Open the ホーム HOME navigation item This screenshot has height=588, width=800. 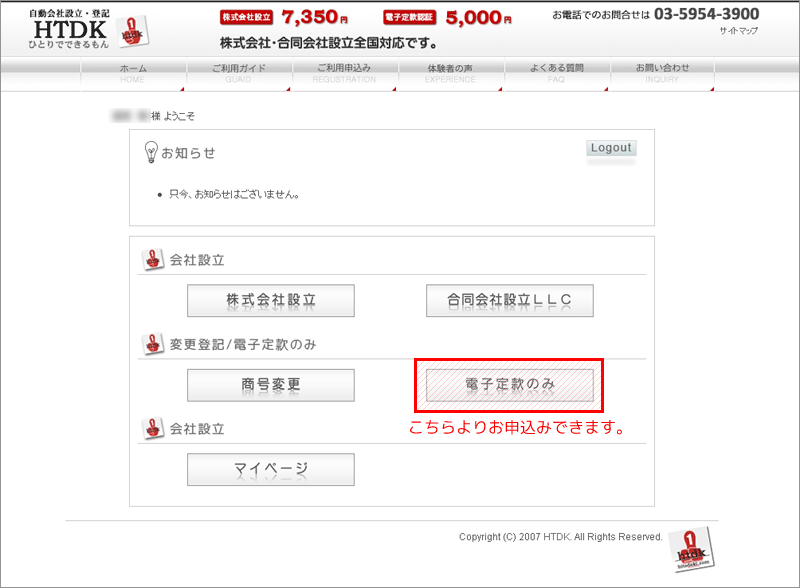coord(133,73)
